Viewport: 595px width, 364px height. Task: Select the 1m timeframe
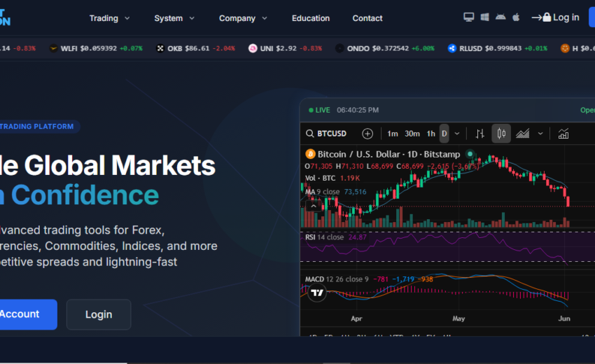click(393, 134)
